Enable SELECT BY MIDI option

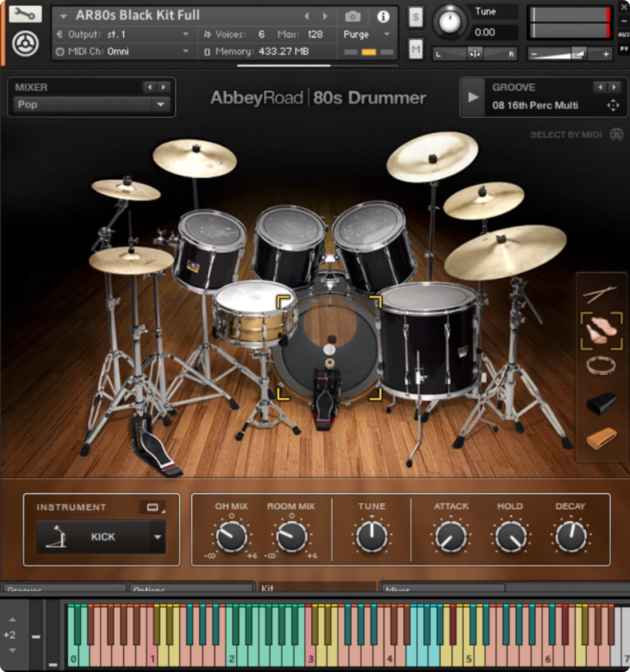click(566, 134)
